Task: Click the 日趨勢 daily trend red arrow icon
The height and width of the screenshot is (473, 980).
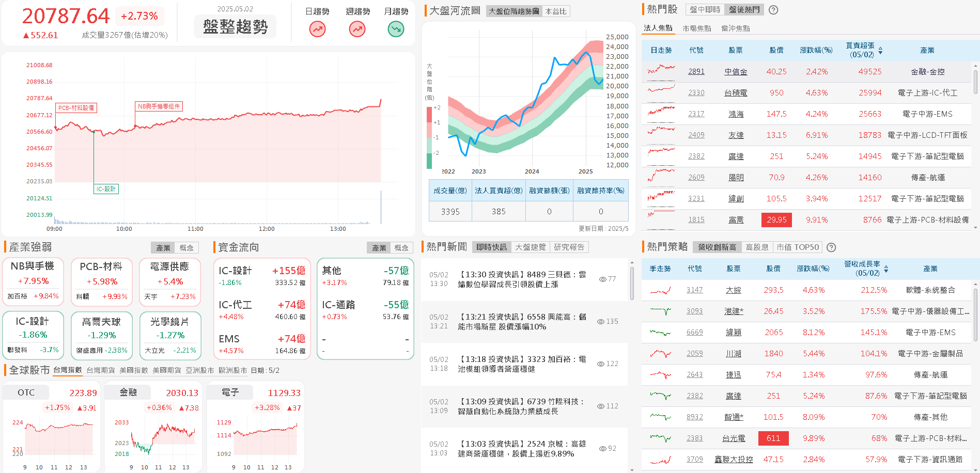Action: [317, 29]
